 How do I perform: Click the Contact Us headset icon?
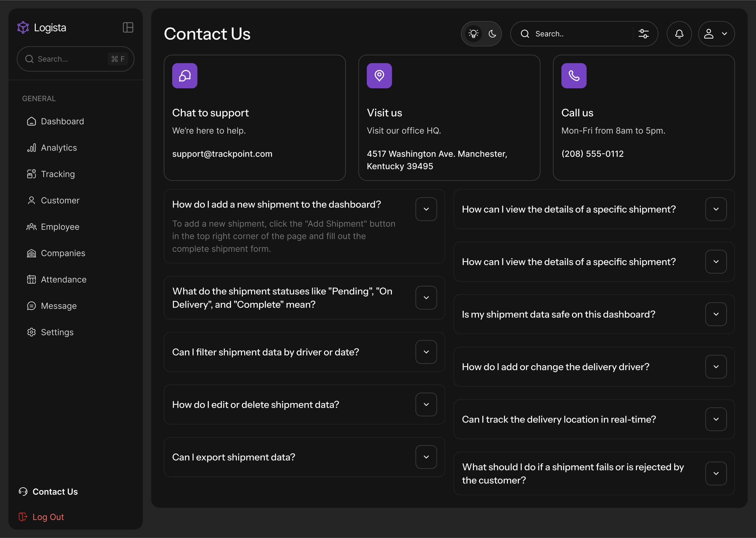click(x=23, y=492)
